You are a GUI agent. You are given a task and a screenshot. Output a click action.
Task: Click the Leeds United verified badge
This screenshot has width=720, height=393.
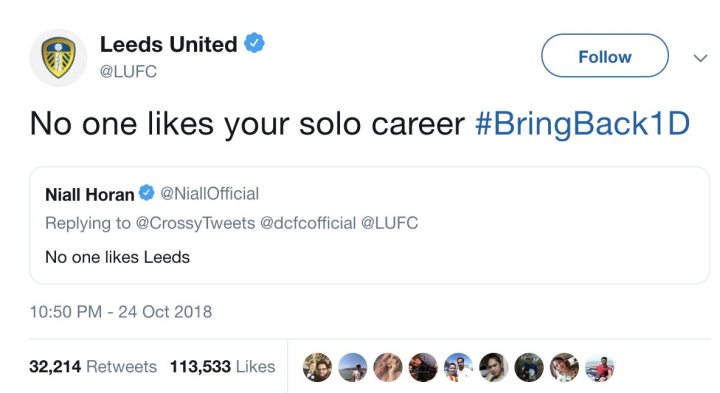click(x=254, y=43)
